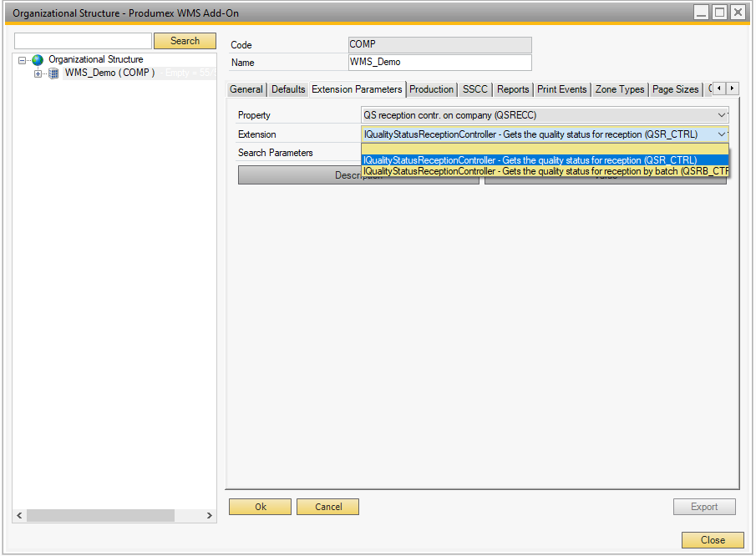
Task: Click the Ok button
Action: point(260,507)
